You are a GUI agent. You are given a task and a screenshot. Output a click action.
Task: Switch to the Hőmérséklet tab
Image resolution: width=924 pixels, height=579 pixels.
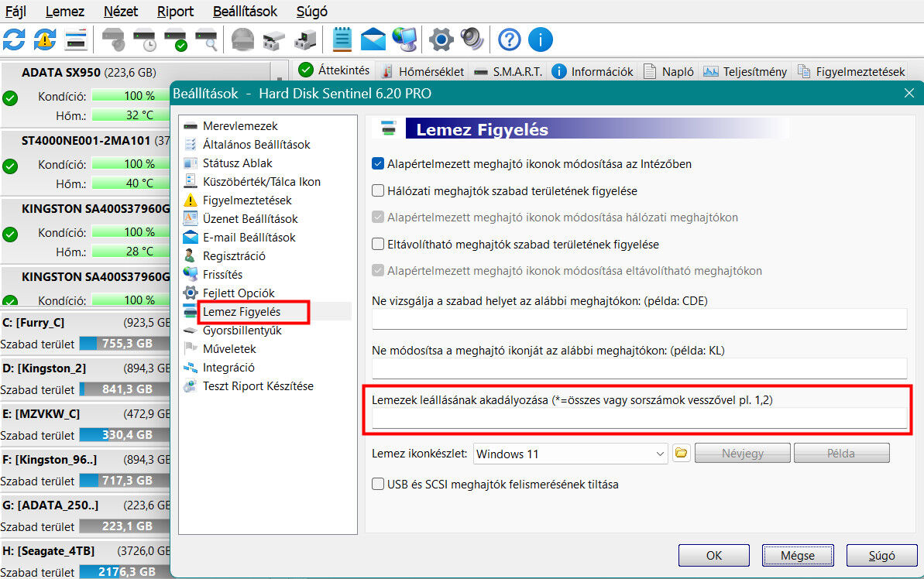423,72
